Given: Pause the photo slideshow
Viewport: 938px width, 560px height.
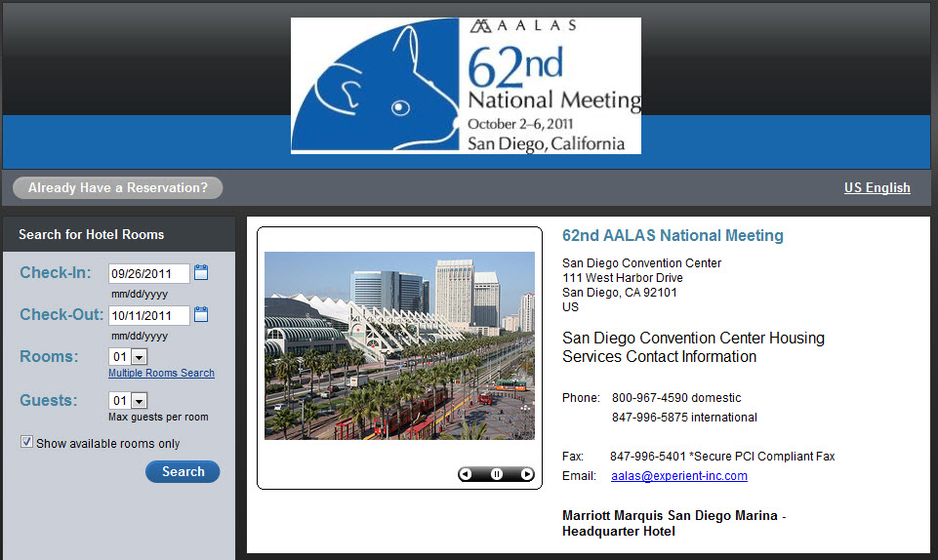Looking at the screenshot, I should point(497,474).
